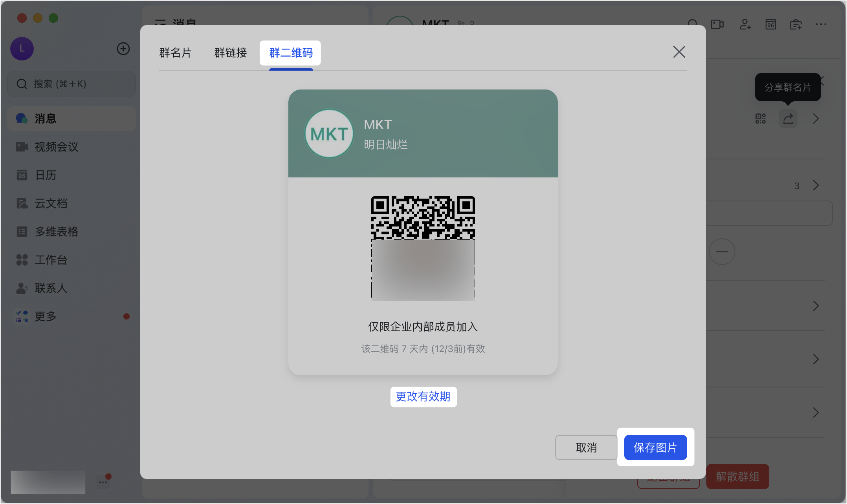Click the round minus remove-member button
The height and width of the screenshot is (504, 847).
click(722, 252)
